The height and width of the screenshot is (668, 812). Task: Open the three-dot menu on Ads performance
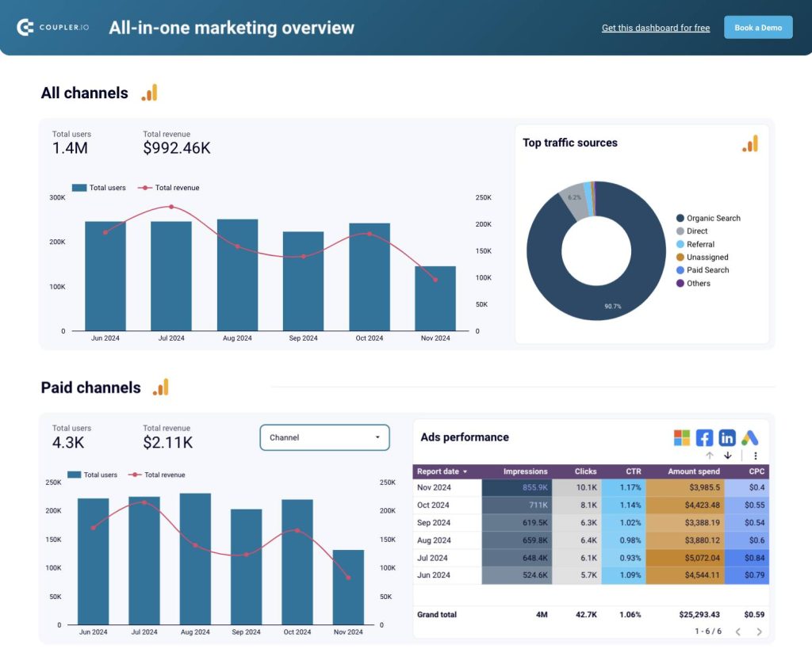coord(756,456)
